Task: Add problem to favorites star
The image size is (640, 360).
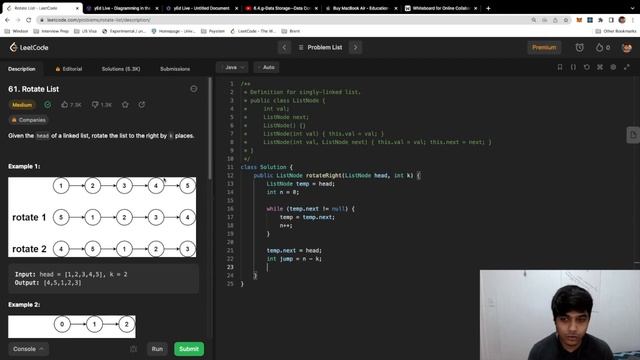Action: pos(125,105)
